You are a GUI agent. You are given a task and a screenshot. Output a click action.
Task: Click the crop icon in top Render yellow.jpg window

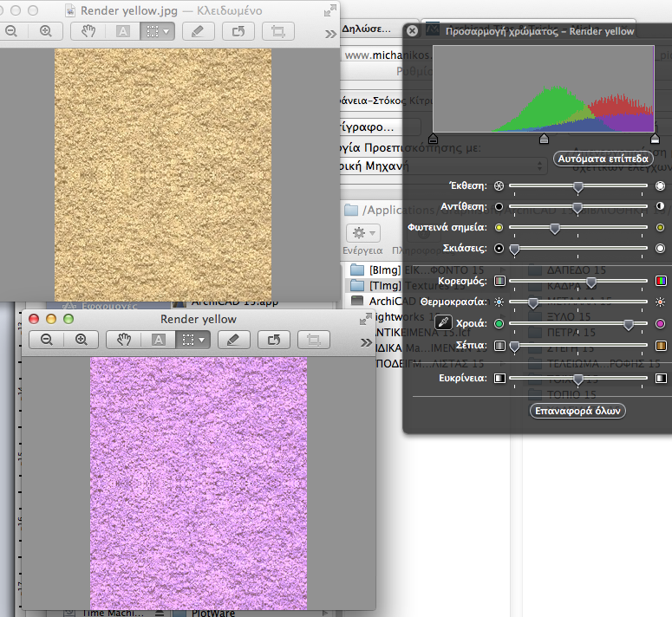pyautogui.click(x=278, y=31)
